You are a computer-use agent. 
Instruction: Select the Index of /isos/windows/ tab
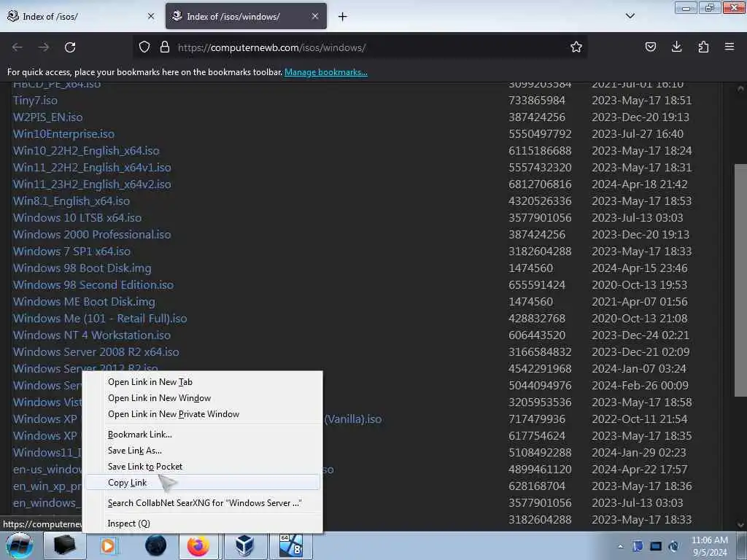pos(246,16)
